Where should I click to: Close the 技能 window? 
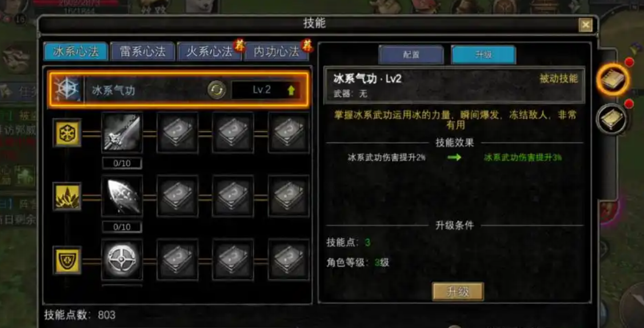point(586,25)
